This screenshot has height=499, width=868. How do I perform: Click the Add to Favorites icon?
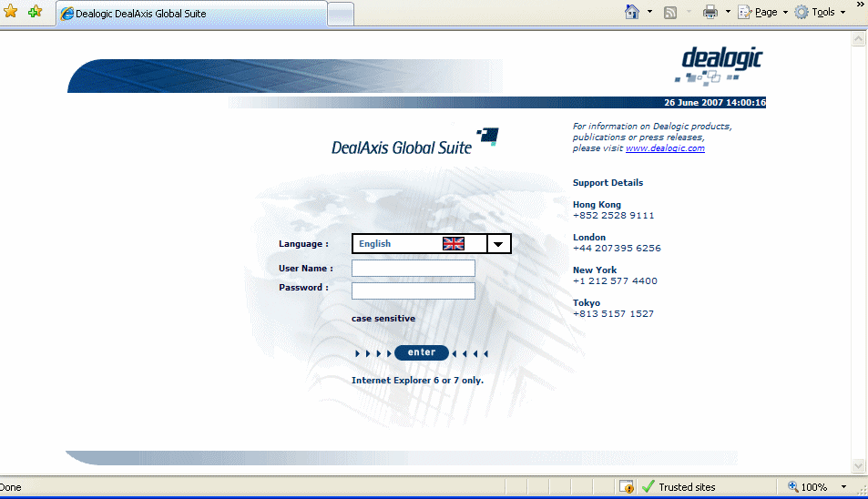35,13
